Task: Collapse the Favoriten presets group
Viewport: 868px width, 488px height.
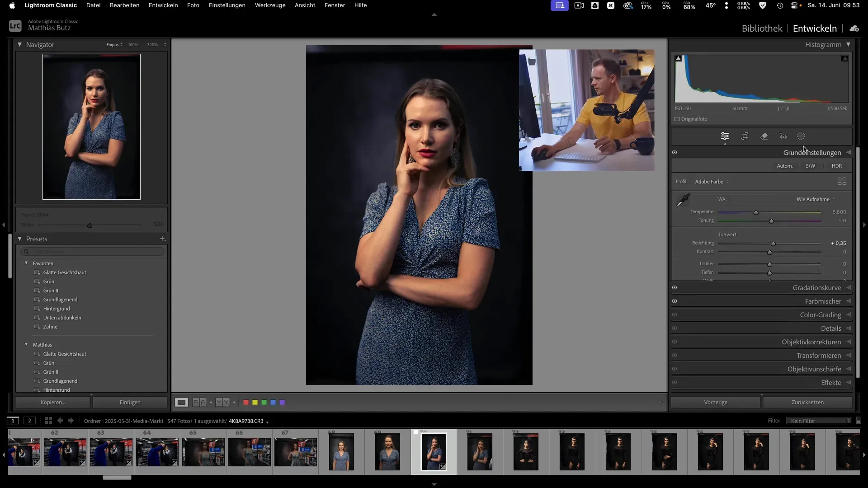Action: coord(26,263)
